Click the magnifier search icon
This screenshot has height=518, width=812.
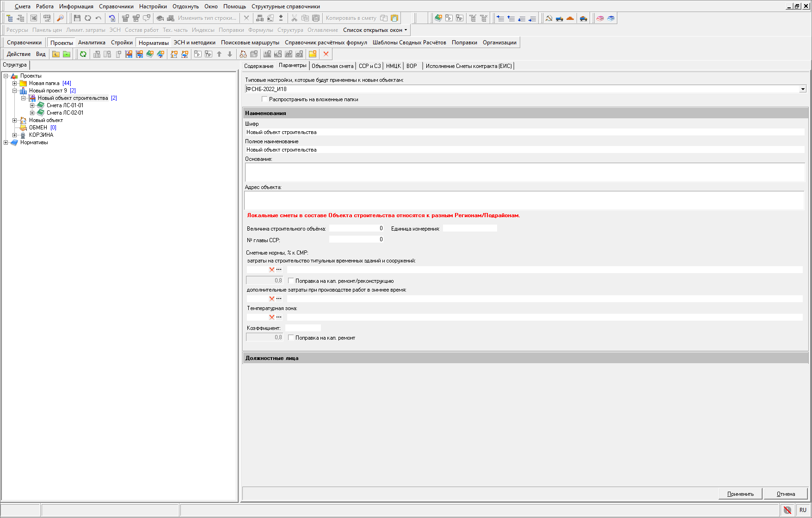coord(60,18)
